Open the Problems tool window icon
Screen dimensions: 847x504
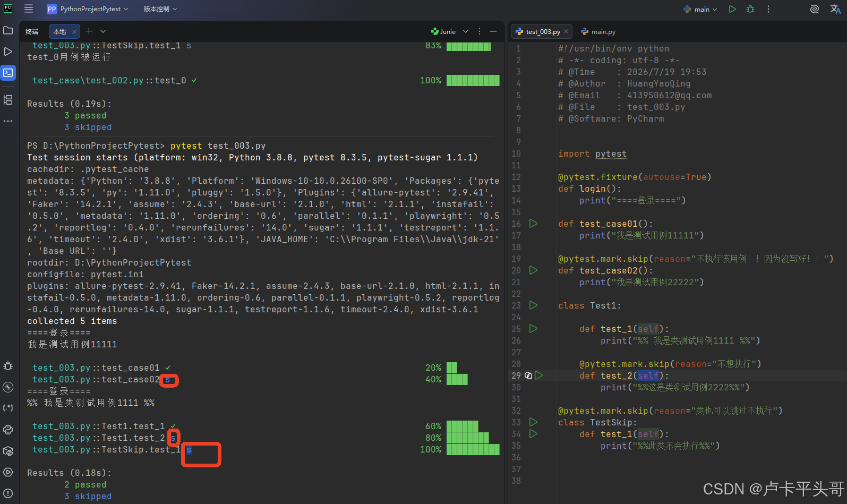[8, 493]
